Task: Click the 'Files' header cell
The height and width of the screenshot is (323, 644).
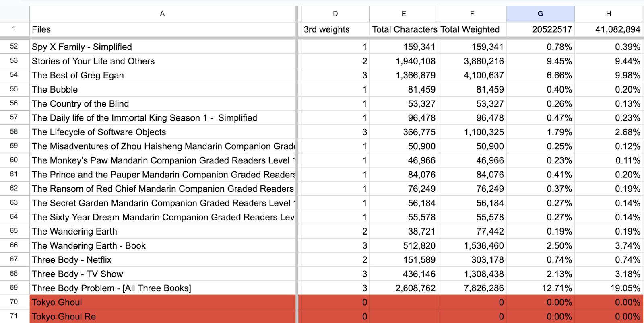Action: coord(162,29)
